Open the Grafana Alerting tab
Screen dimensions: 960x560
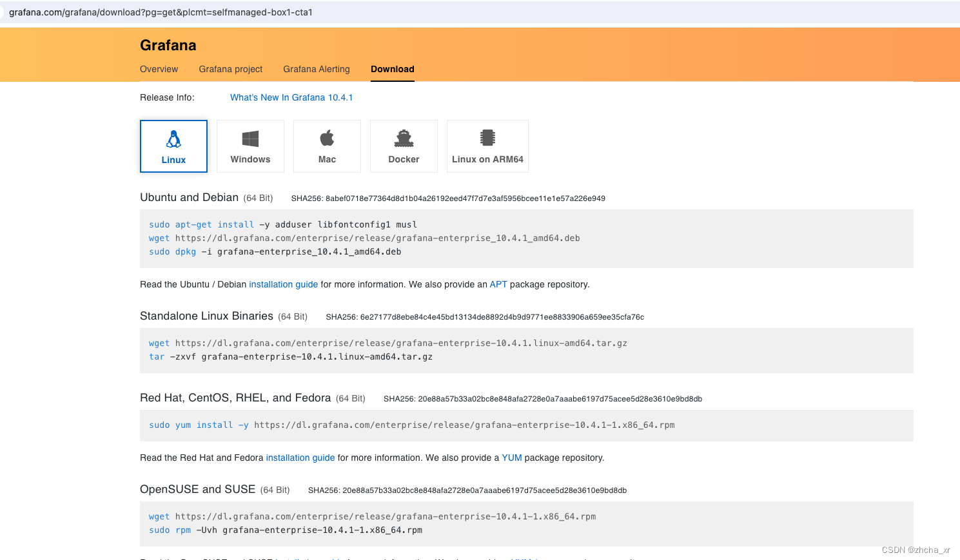click(317, 69)
